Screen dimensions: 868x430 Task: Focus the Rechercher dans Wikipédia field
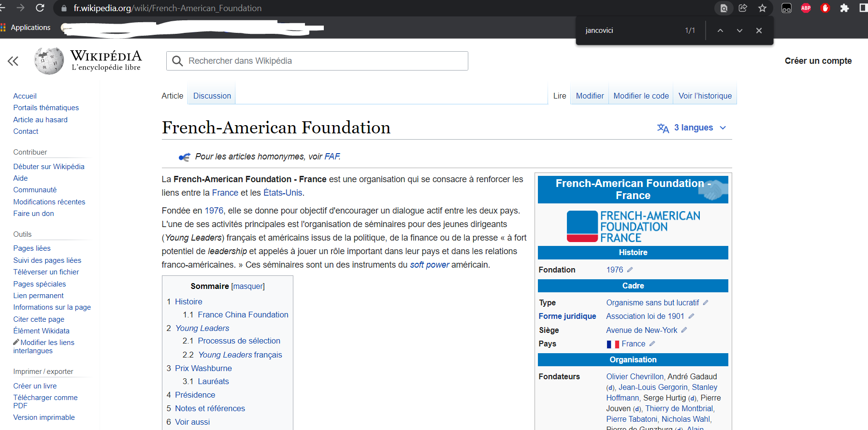[x=317, y=61]
